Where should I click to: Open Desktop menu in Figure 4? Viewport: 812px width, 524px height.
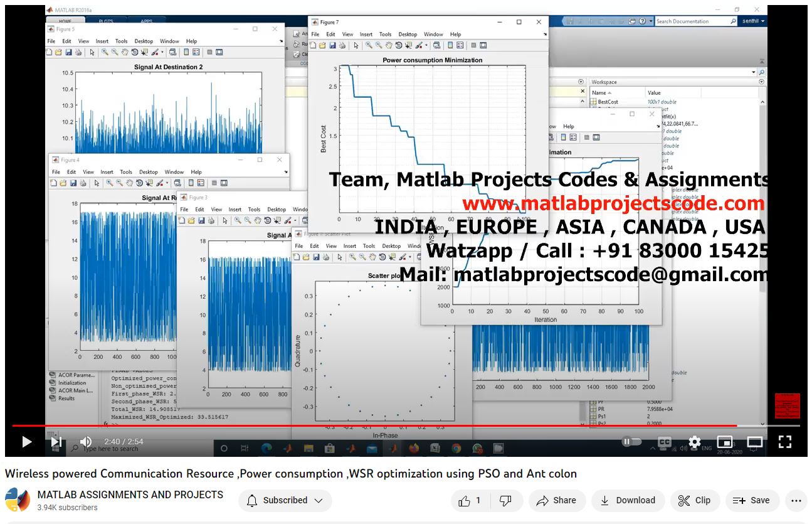click(x=149, y=171)
